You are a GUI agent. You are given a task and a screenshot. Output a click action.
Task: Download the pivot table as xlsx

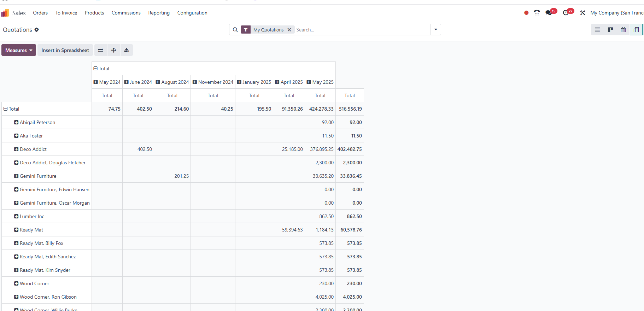pyautogui.click(x=127, y=50)
